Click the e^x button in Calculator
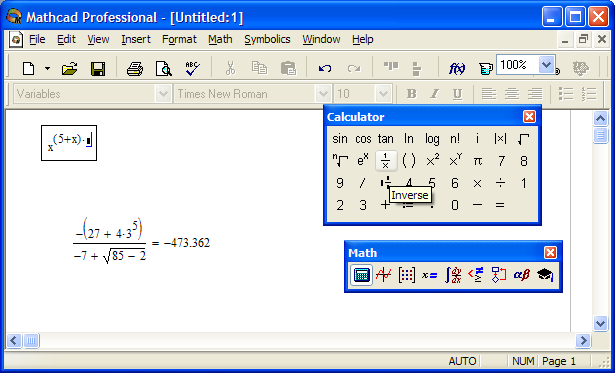 (363, 161)
